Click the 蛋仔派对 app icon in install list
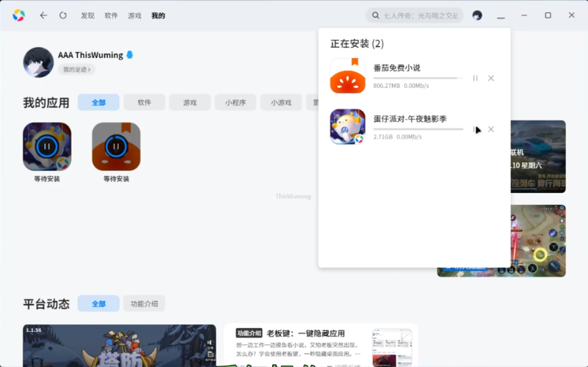The height and width of the screenshot is (367, 588). tap(348, 127)
